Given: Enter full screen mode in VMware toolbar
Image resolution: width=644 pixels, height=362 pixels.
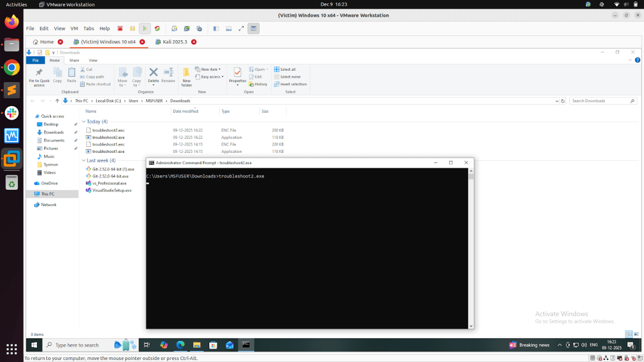Looking at the screenshot, I should [240, 28].
